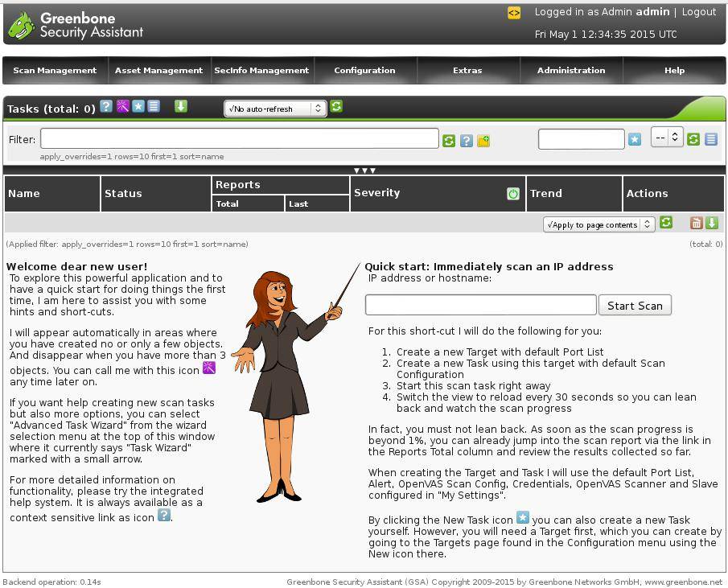Click the green export arrow in Tasks header

181,106
